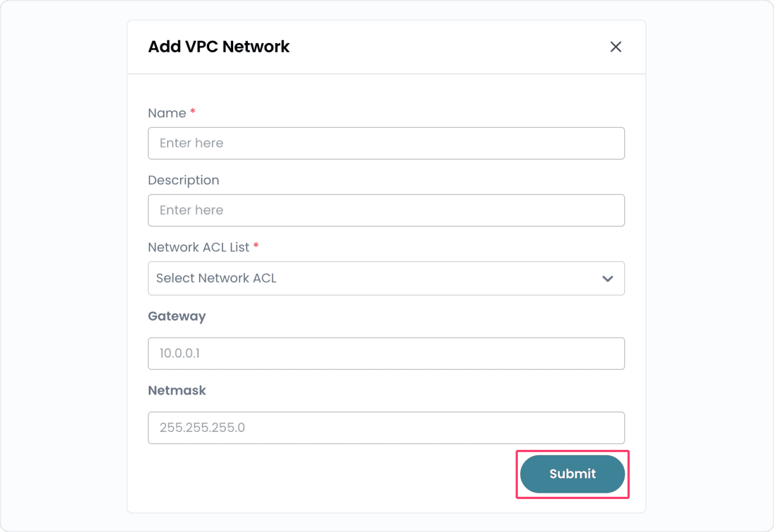This screenshot has height=532, width=774.
Task: Select the Gateway input showing 10.0.0.1
Action: tap(386, 353)
